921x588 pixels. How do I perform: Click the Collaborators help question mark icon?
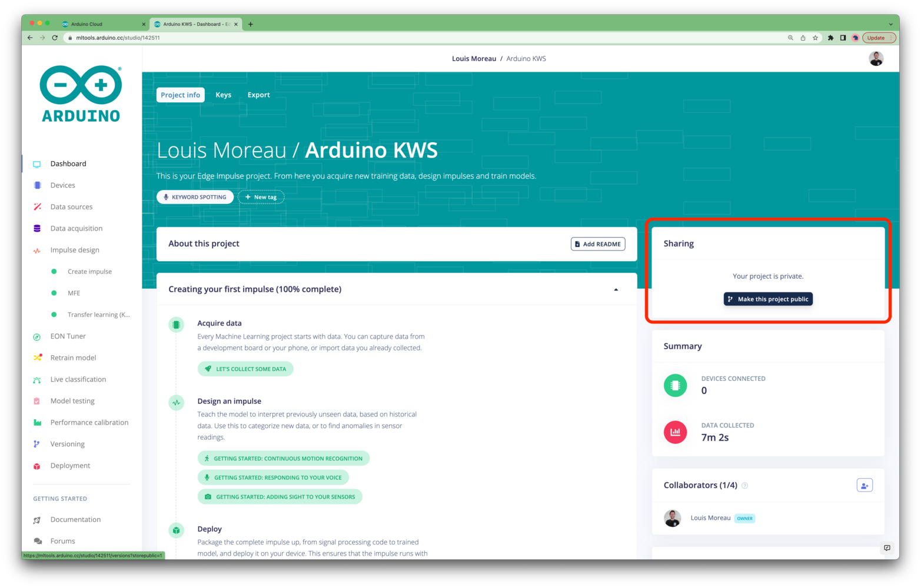(744, 486)
